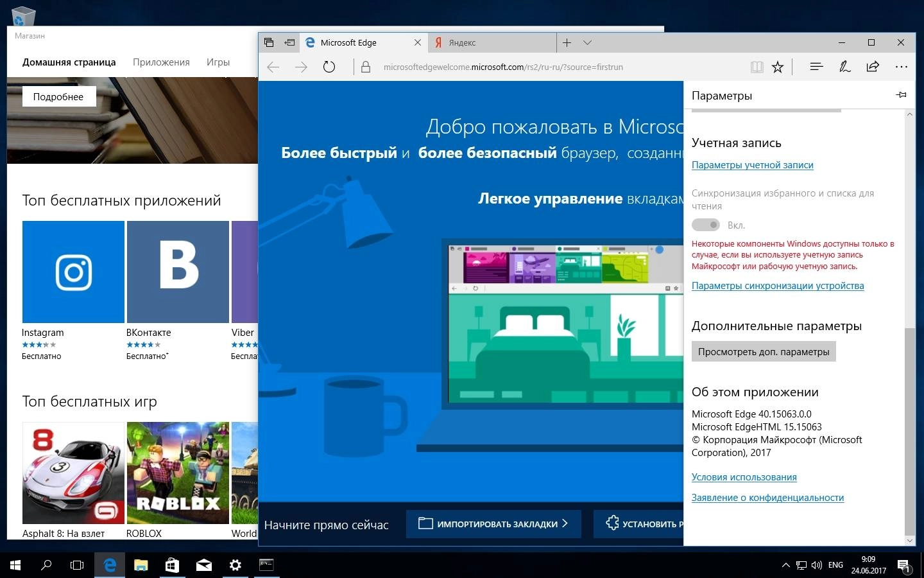
Task: Open Task View from taskbar
Action: tap(77, 565)
